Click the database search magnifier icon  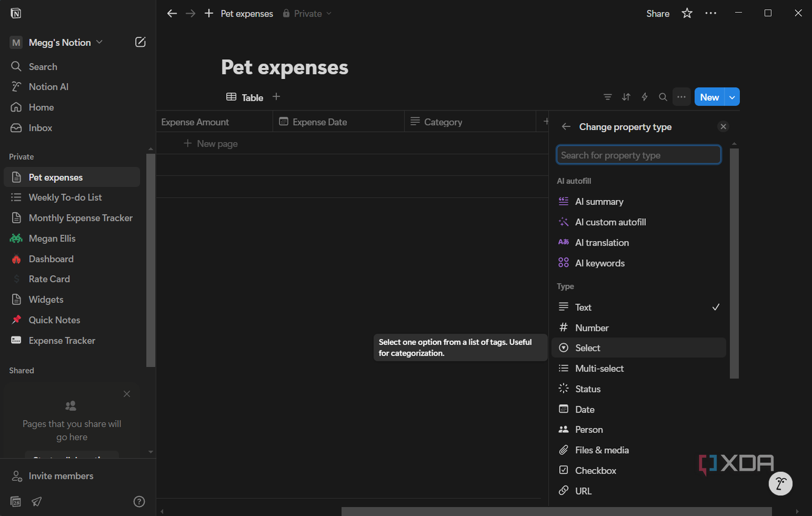click(x=663, y=97)
